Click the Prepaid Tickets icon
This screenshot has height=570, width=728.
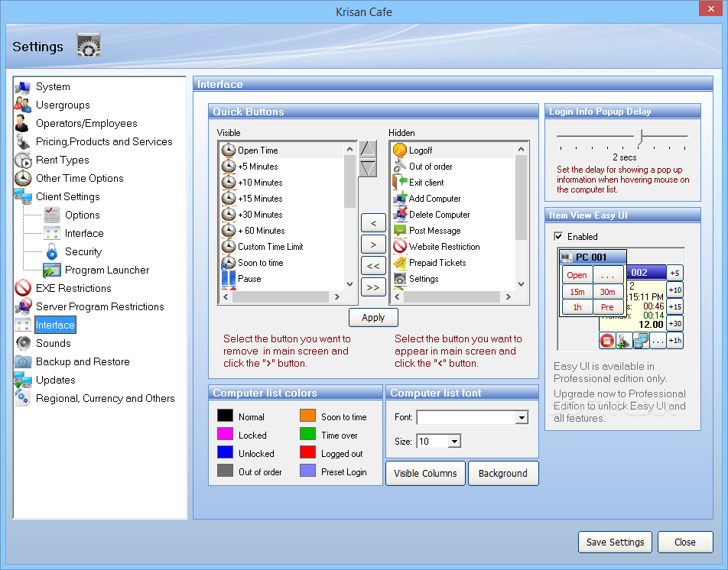pos(400,263)
